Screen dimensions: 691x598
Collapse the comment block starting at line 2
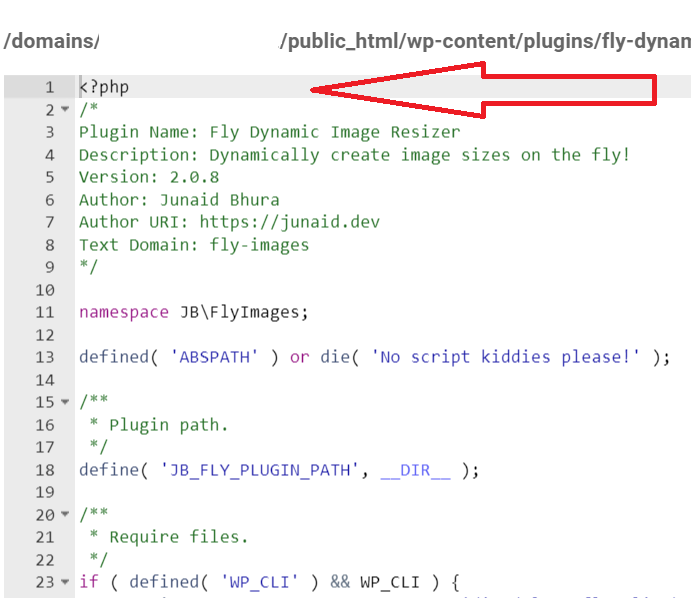(65, 109)
